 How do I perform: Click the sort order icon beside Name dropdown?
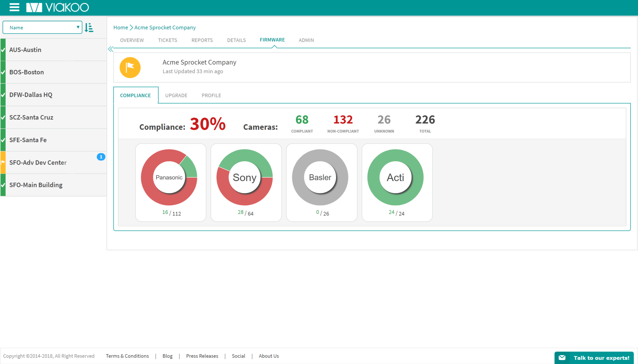click(89, 27)
